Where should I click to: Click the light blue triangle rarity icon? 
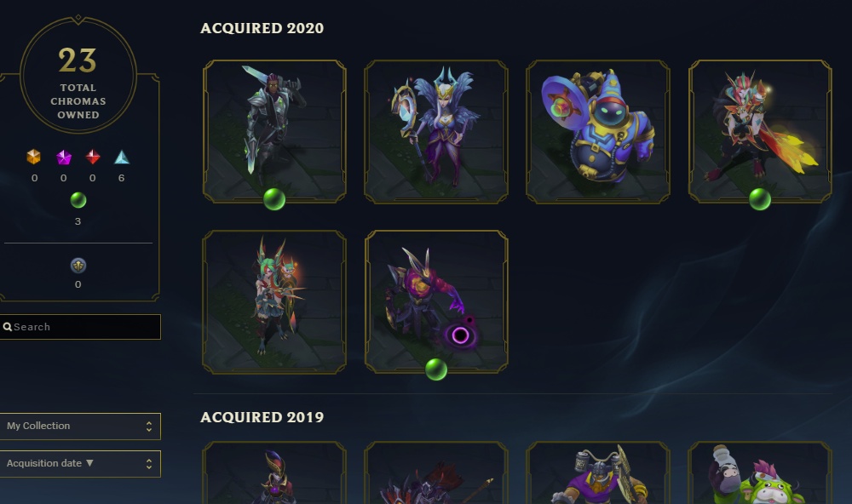[x=122, y=157]
